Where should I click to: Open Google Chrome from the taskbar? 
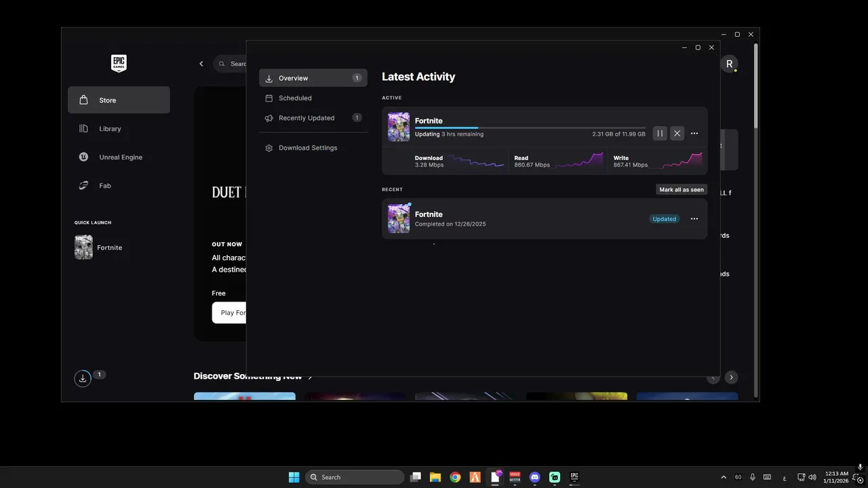[x=455, y=477]
